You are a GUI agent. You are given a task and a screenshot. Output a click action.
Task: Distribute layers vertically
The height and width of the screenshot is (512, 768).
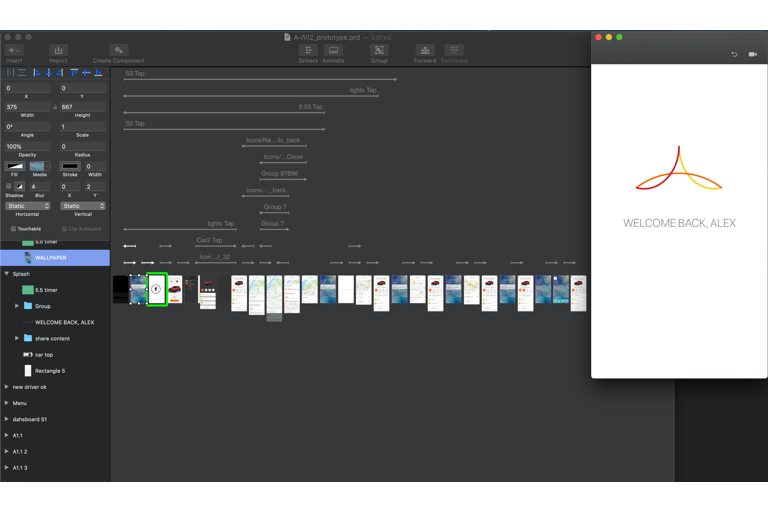(x=22, y=73)
